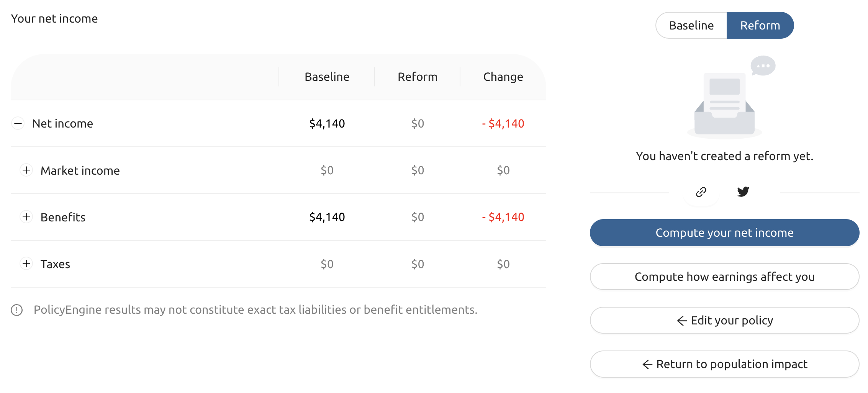Select the red -$4,140 change value
Viewport: 868px width, 393px height.
(x=503, y=123)
